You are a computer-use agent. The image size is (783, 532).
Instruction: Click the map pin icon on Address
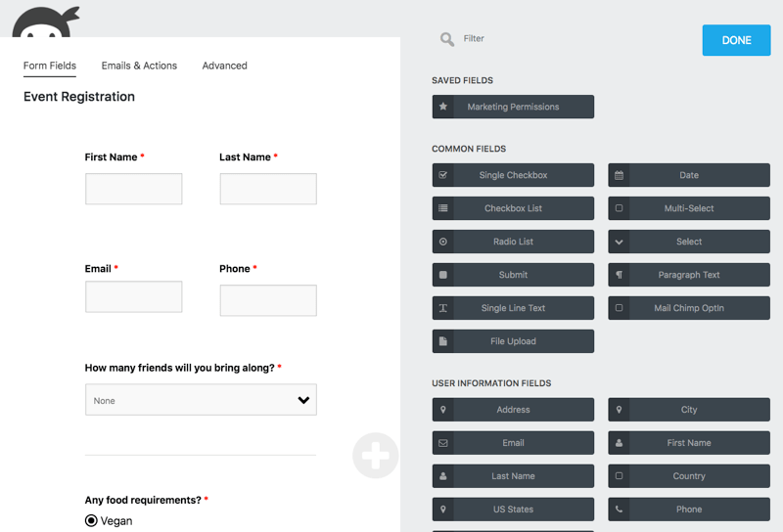[443, 410]
